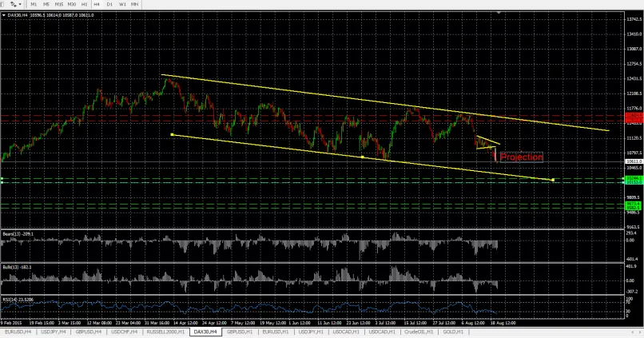
Task: Select the red Projection text label
Action: coord(522,157)
